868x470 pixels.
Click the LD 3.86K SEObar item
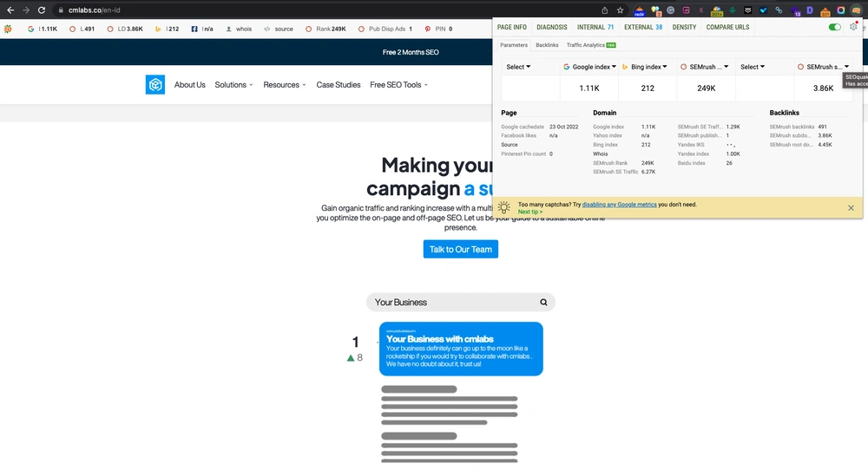pyautogui.click(x=125, y=29)
